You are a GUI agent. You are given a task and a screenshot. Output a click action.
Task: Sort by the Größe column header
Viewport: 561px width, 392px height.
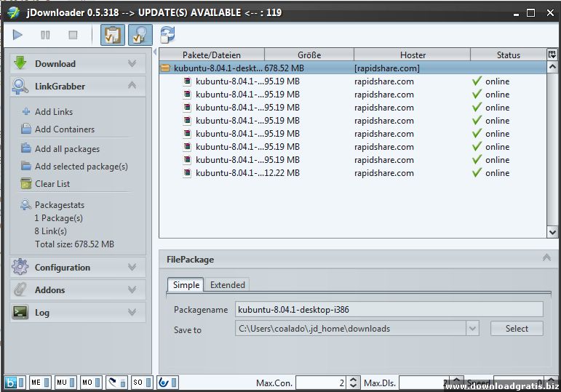tap(309, 55)
